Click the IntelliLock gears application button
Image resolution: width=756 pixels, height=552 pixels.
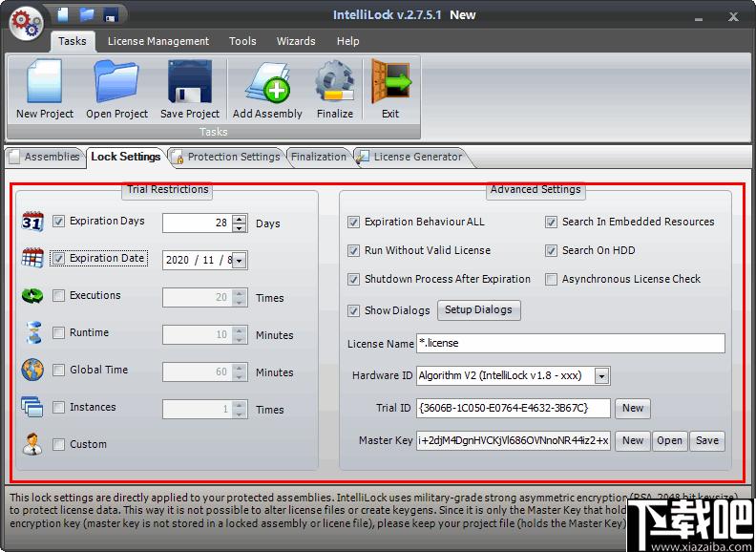pyautogui.click(x=27, y=23)
